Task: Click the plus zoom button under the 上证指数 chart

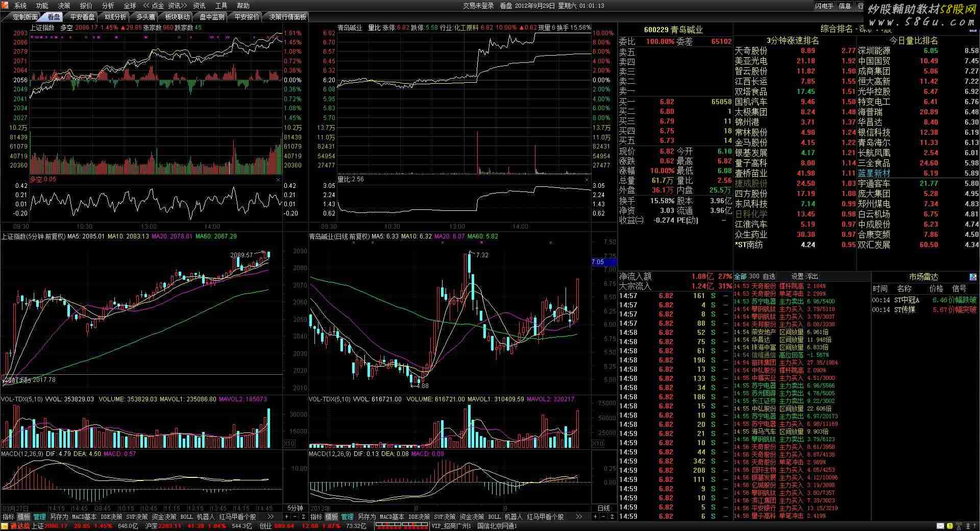Action: pos(286,517)
